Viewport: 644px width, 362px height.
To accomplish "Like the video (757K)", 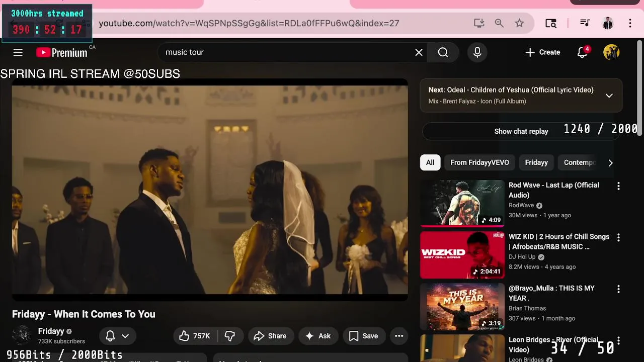I will pos(195,336).
